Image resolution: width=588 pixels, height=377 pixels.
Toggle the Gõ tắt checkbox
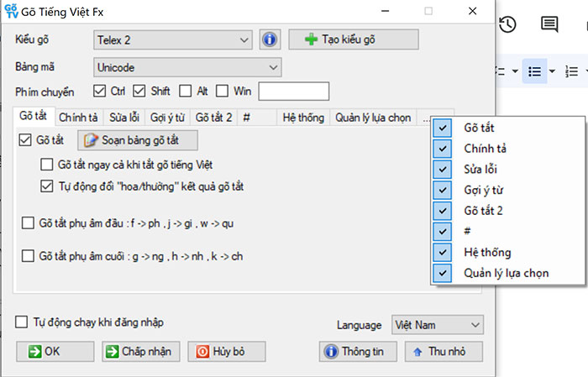[25, 140]
